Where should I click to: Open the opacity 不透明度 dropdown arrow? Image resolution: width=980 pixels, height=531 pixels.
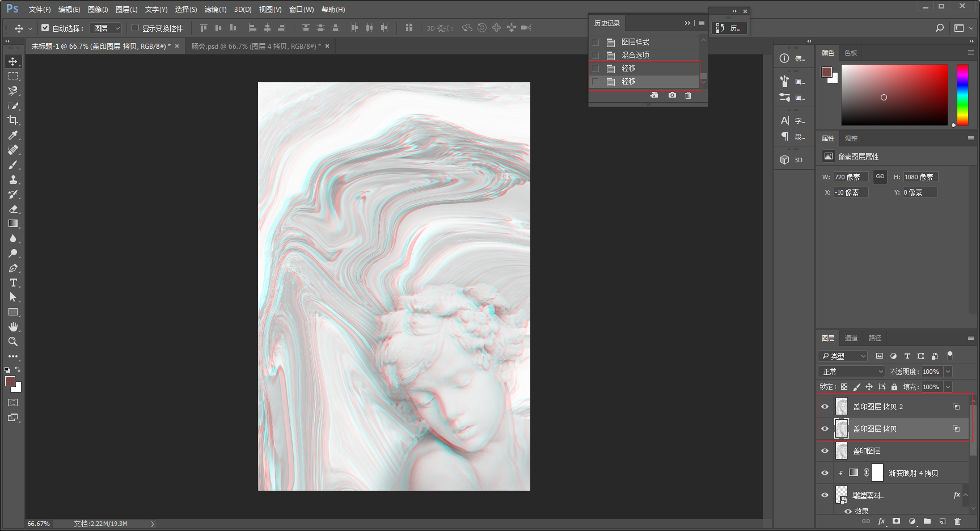click(x=948, y=372)
